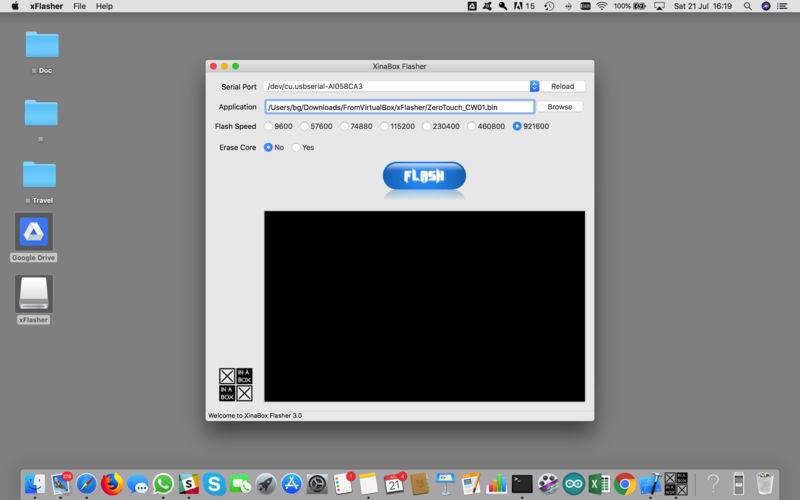Open Notification Center in menu bar
This screenshot has width=800, height=500.
[x=782, y=6]
